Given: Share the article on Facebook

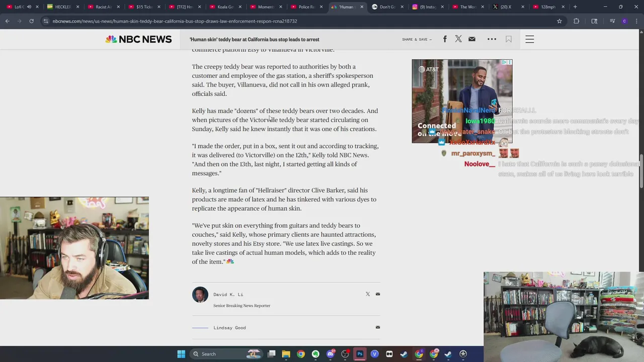Looking at the screenshot, I should click(445, 39).
